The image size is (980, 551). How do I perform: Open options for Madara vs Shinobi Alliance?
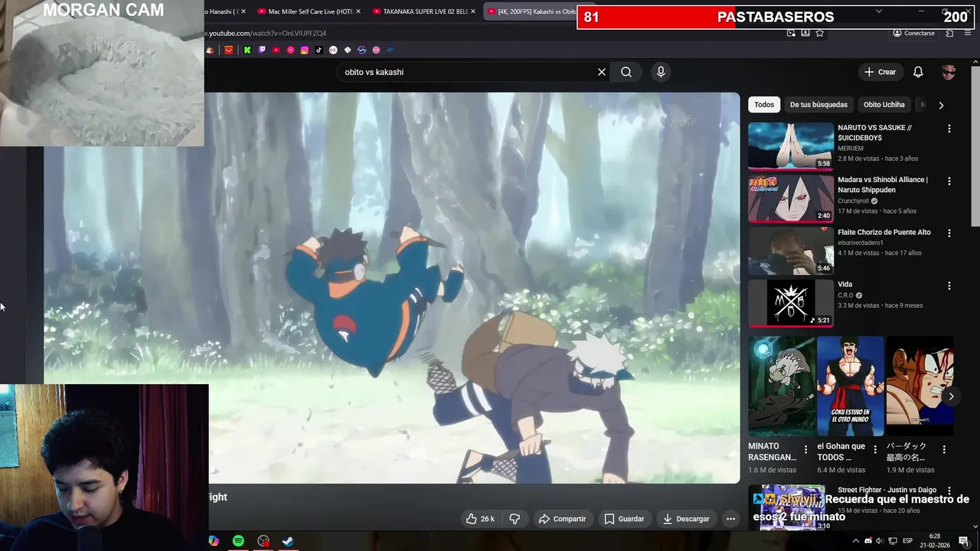coord(949,181)
